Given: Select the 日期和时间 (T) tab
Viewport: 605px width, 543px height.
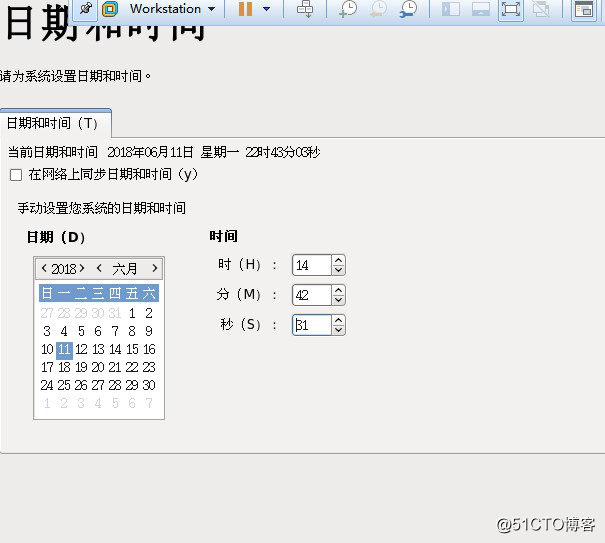Looking at the screenshot, I should pos(56,123).
